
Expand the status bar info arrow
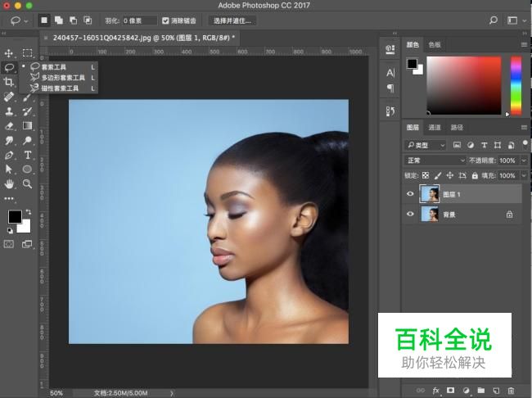(x=172, y=393)
